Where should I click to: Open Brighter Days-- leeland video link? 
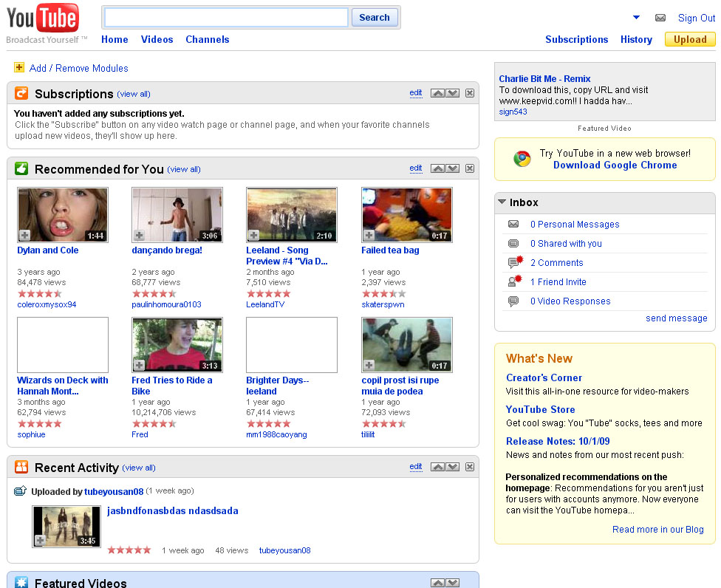point(277,386)
